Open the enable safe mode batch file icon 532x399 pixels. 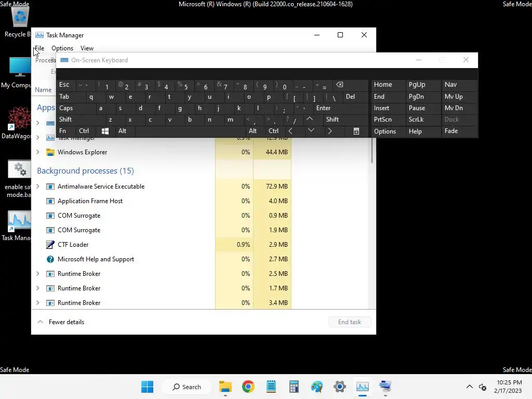(19, 169)
